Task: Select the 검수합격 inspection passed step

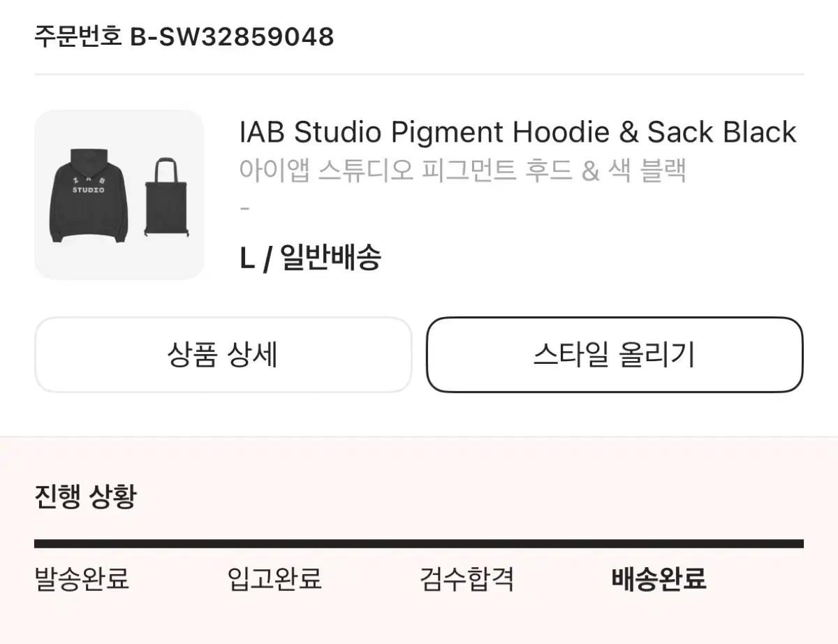Action: coord(467,579)
